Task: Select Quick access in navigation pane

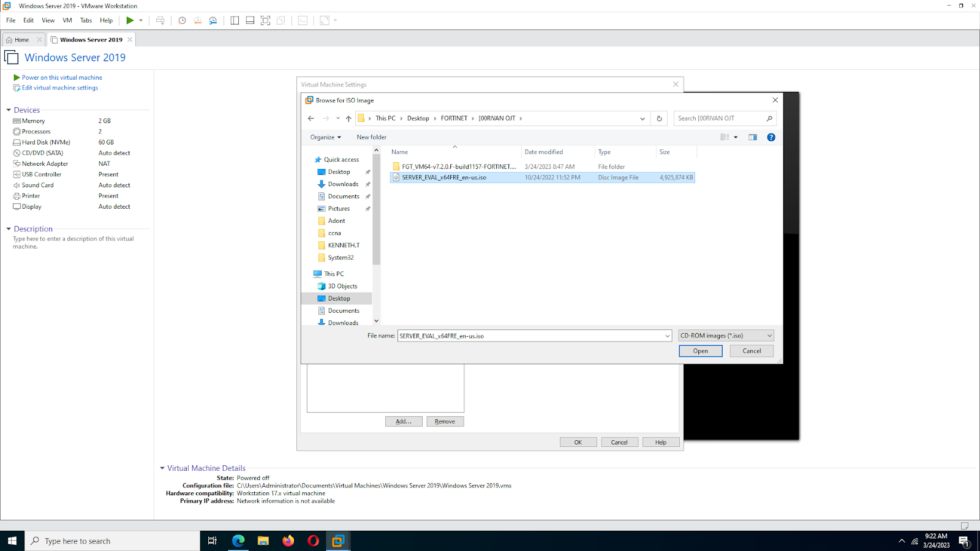Action: [x=341, y=160]
